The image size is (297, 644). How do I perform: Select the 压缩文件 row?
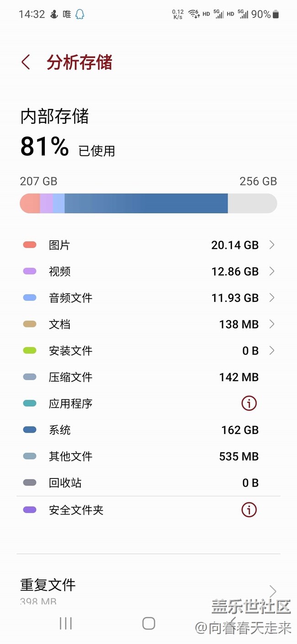tap(148, 377)
